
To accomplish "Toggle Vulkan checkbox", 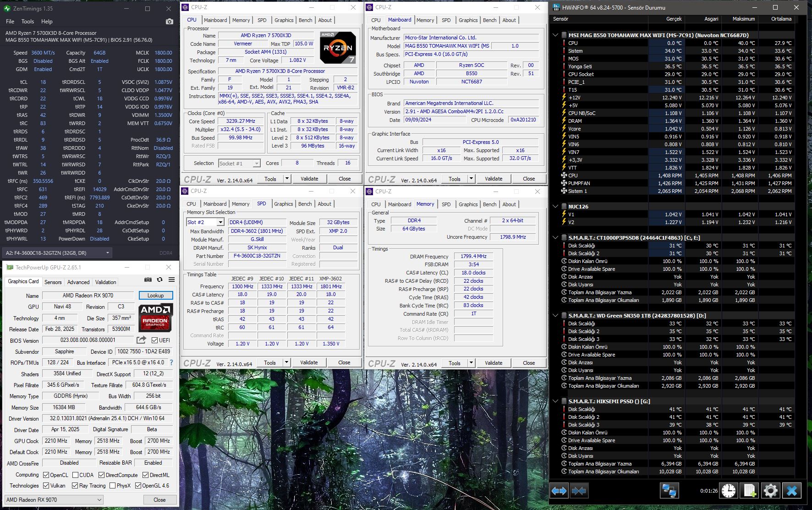I will pos(46,485).
